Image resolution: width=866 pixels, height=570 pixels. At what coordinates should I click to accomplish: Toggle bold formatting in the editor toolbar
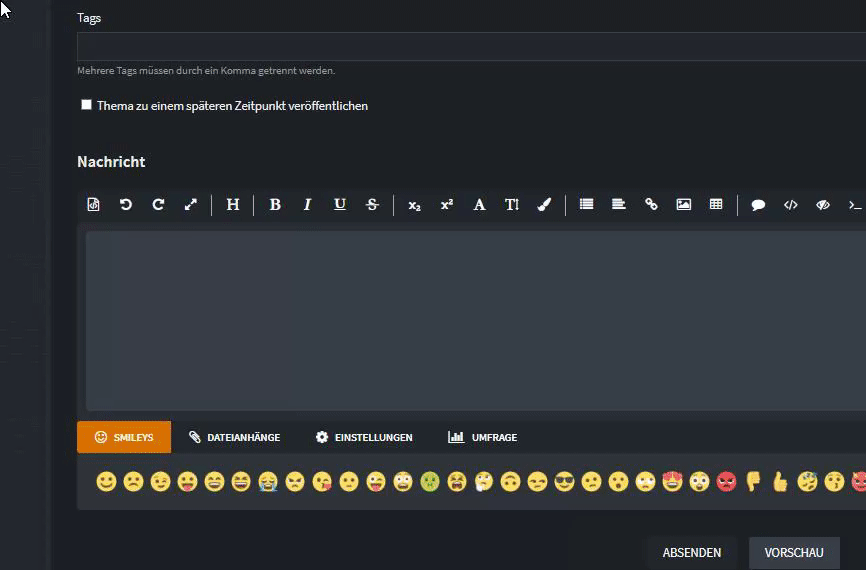click(275, 205)
